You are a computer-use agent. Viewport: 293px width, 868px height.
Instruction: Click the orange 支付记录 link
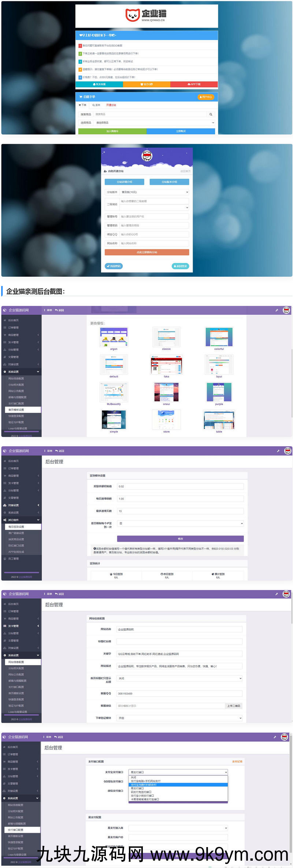pyautogui.click(x=237, y=762)
